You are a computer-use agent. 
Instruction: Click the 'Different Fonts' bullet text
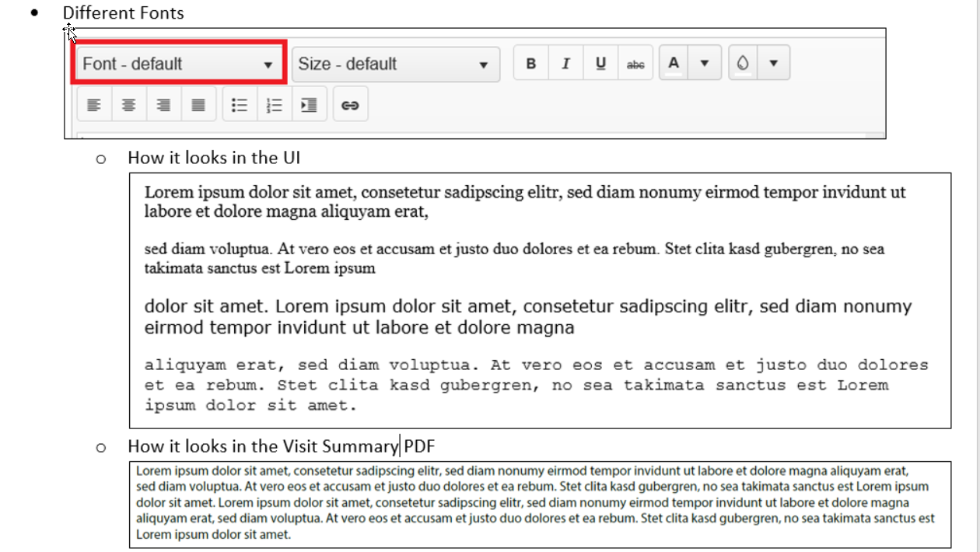124,13
